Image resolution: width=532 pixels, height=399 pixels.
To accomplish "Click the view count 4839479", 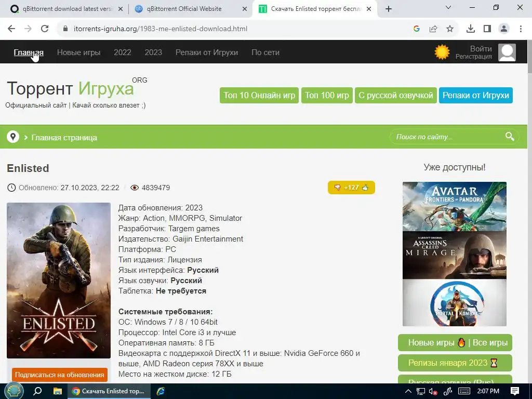I will click(x=156, y=188).
